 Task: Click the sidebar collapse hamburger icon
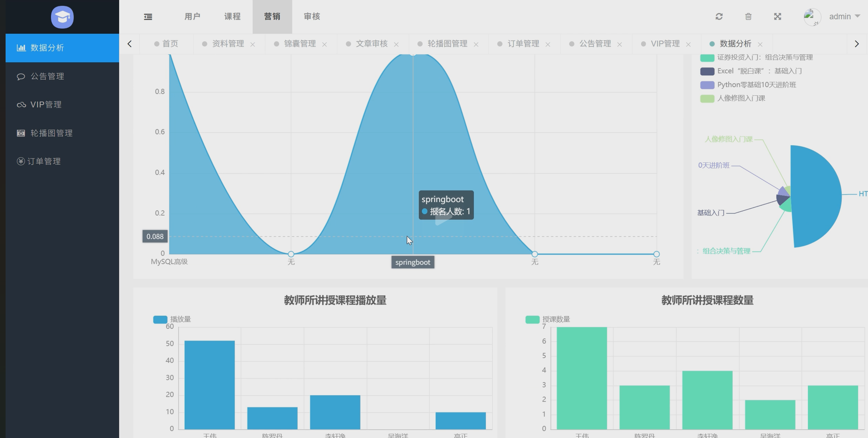pos(148,16)
